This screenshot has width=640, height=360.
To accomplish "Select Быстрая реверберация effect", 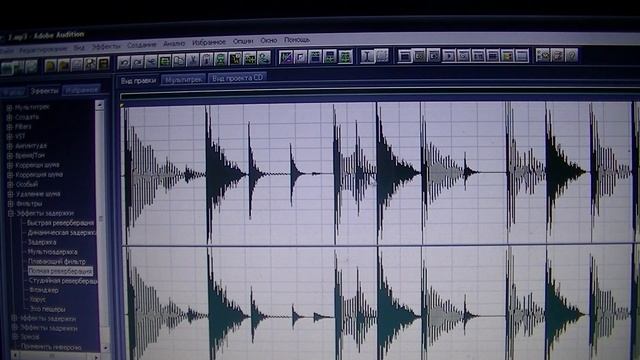I will (60, 223).
